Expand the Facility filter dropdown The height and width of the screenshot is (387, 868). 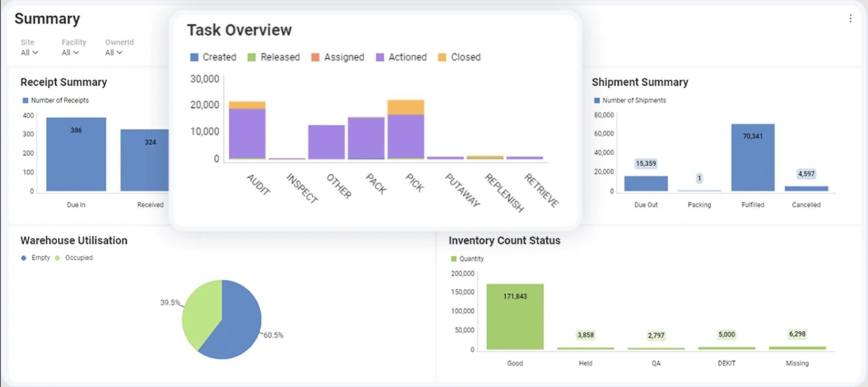pyautogui.click(x=70, y=53)
